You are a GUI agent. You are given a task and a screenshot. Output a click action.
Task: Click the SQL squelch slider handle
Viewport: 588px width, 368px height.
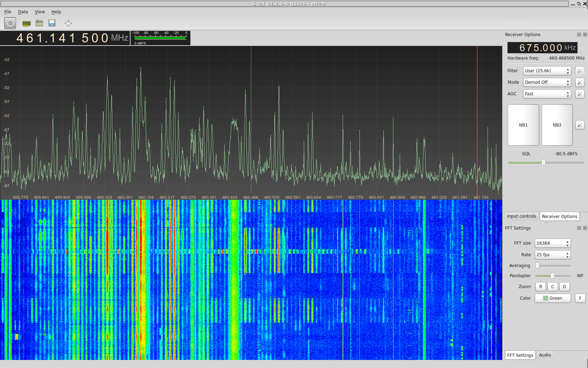pyautogui.click(x=544, y=162)
